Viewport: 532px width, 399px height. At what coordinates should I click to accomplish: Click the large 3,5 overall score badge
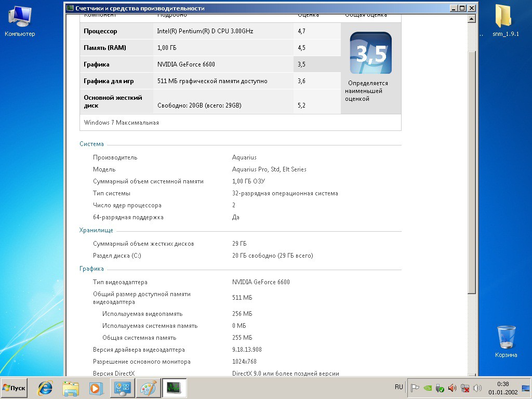tap(371, 53)
